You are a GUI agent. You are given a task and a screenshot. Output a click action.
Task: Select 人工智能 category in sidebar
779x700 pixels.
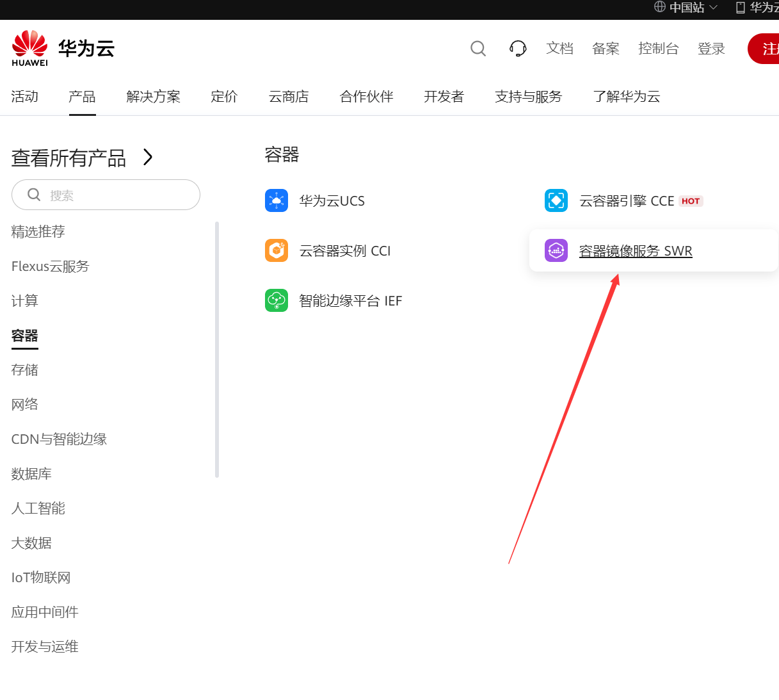click(38, 509)
